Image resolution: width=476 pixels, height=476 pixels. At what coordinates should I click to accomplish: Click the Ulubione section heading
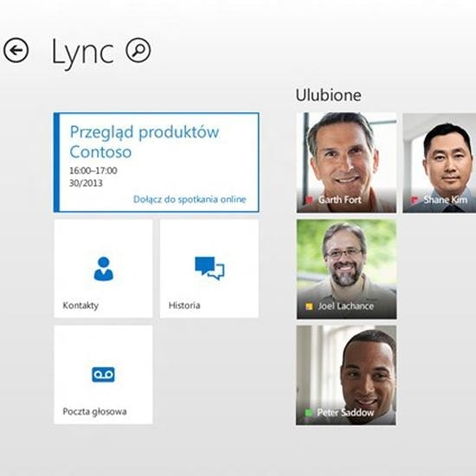pyautogui.click(x=329, y=95)
